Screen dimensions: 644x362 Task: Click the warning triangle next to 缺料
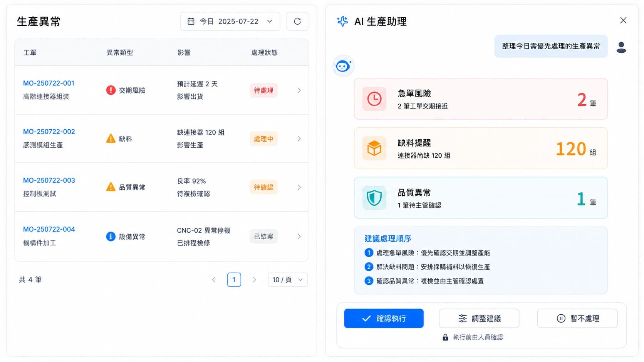tap(111, 138)
